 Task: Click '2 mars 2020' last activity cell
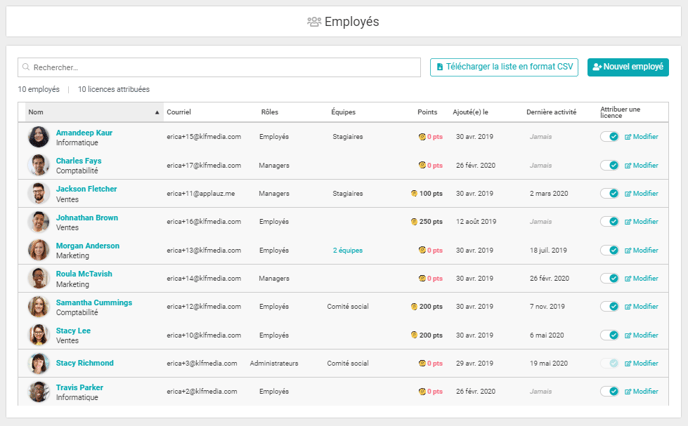tap(548, 193)
